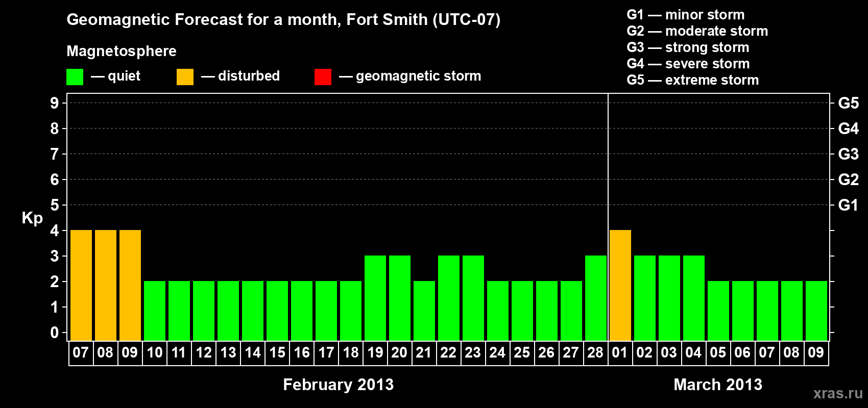Click the 'March 2013' month label
Image resolution: width=868 pixels, height=408 pixels.
(718, 385)
